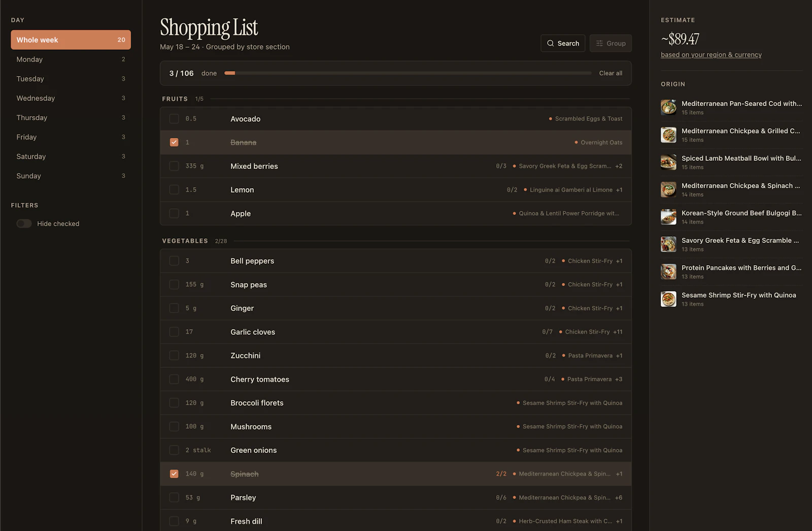
Task: Select Wednesday in day list
Action: tap(71, 98)
